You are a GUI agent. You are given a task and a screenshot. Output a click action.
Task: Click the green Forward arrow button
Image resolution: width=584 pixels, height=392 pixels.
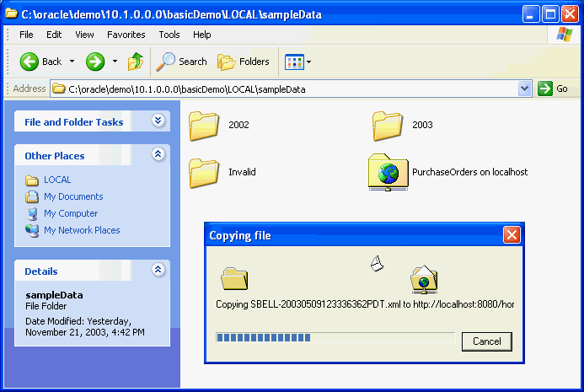(95, 62)
